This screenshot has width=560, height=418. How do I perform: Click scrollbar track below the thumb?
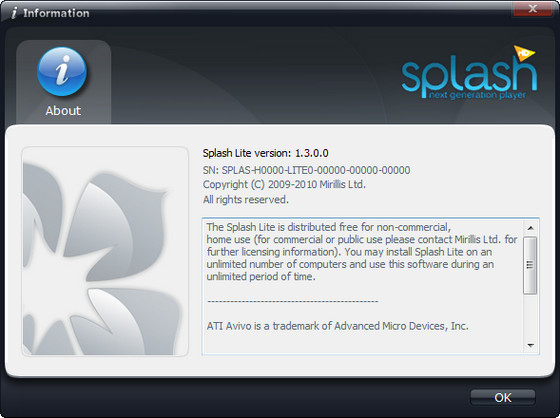pos(530,316)
